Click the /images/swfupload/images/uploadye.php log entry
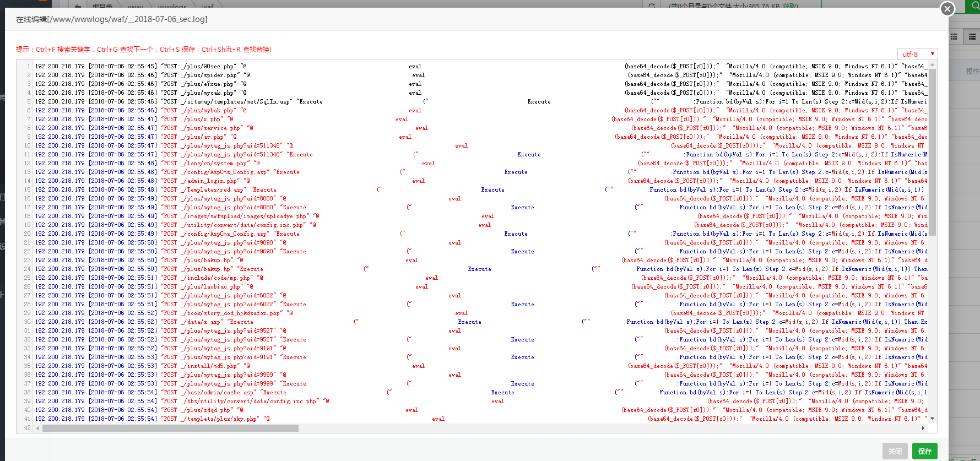Image resolution: width=980 pixels, height=461 pixels. pos(481,216)
